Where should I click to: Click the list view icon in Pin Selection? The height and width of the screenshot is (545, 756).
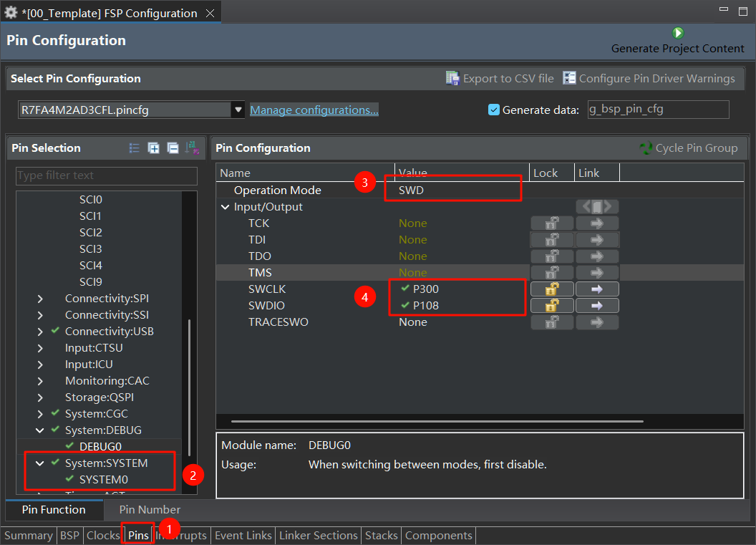pyautogui.click(x=135, y=148)
